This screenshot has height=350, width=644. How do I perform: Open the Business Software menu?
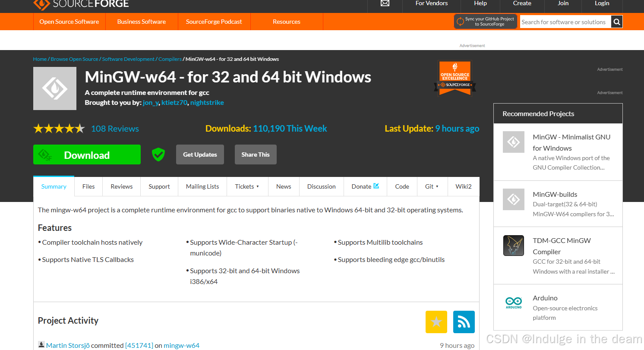[x=142, y=22]
